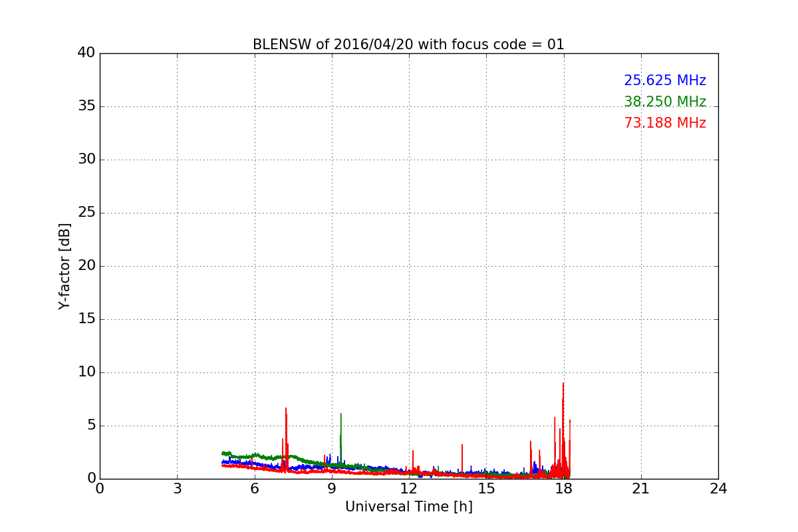
Task: Click the y-axis tick label 25
Action: click(x=86, y=213)
